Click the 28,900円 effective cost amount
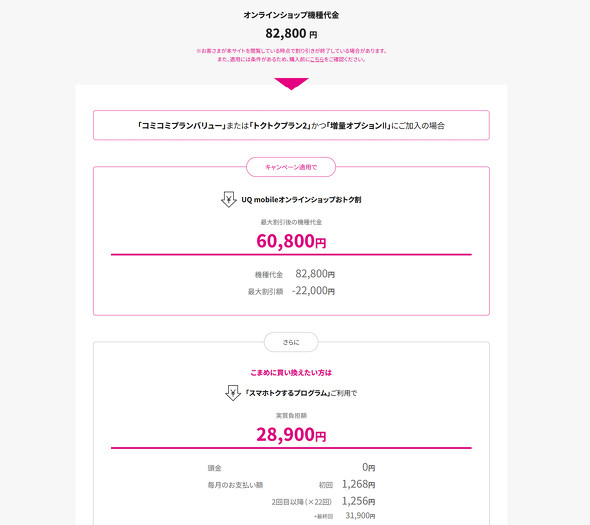The width and height of the screenshot is (590, 525). (x=291, y=434)
